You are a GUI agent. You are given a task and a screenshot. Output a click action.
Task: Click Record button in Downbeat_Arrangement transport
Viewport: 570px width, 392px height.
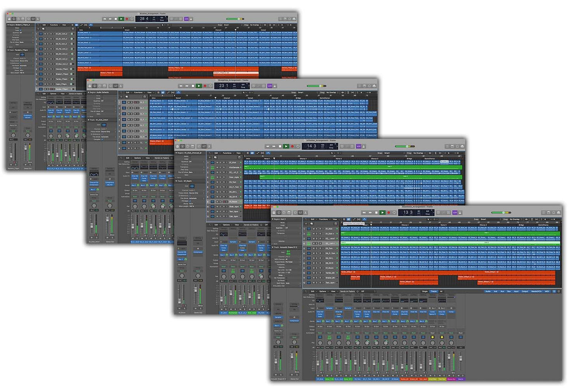(x=388, y=213)
